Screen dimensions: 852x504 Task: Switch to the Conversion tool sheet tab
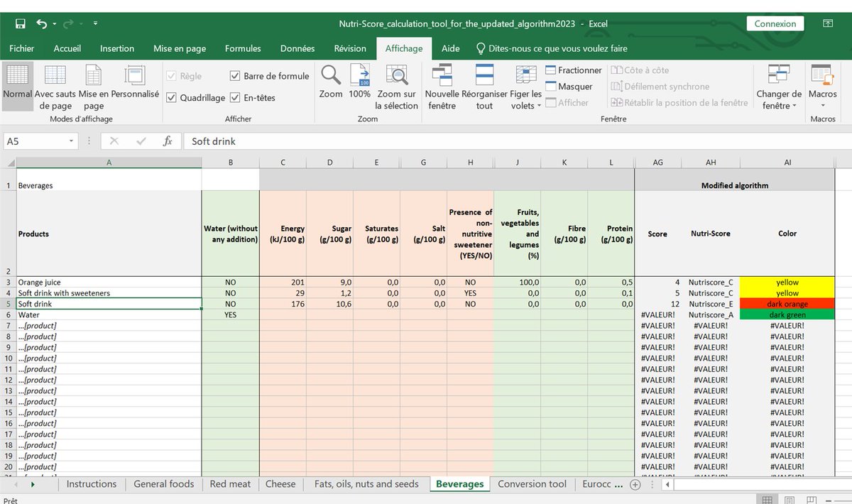[x=532, y=484]
